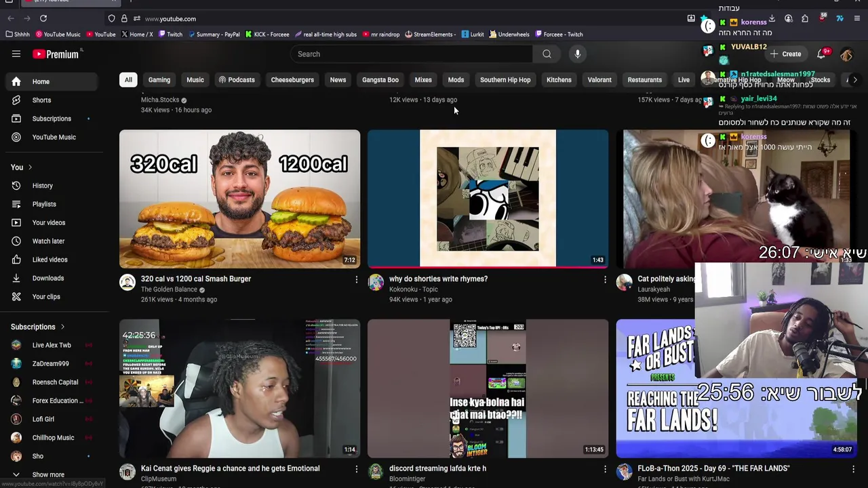
Task: Open options for why do shorties video
Action: [605, 279]
